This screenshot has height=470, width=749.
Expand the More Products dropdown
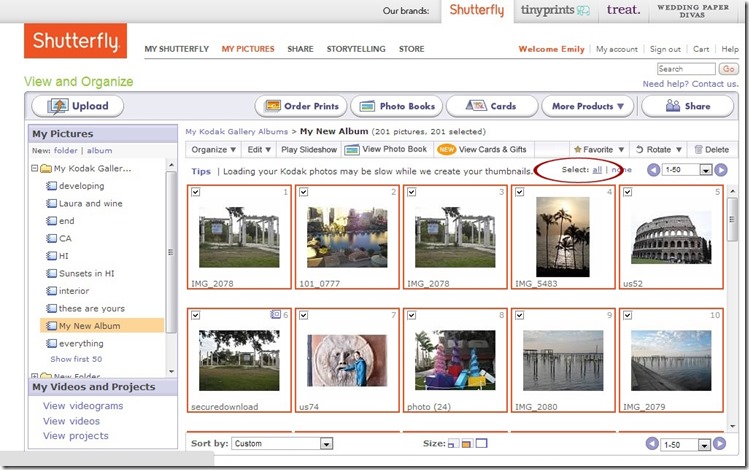tap(588, 106)
